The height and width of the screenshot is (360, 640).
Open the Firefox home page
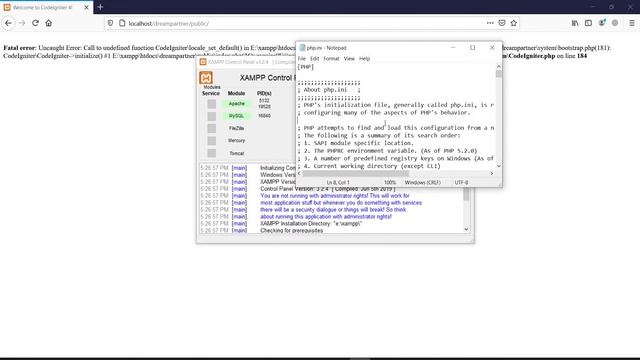pyautogui.click(x=49, y=23)
